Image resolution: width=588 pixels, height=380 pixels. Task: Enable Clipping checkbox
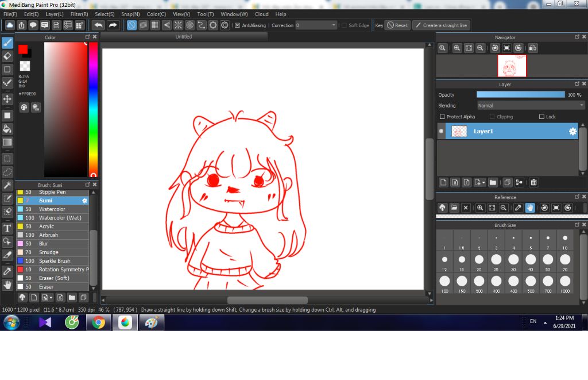point(492,117)
